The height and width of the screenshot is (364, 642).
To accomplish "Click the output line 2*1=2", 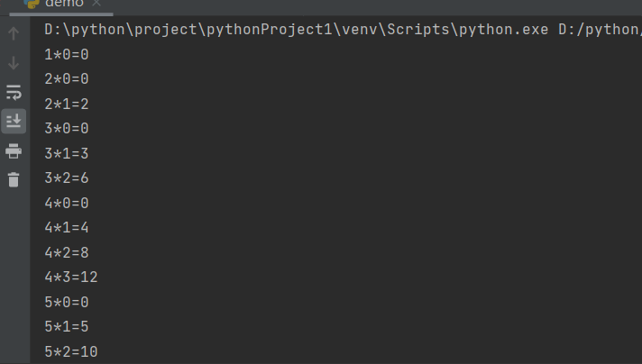I will (67, 105).
